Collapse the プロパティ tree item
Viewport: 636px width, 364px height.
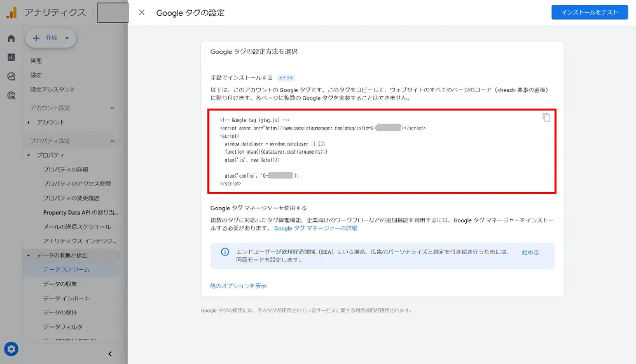pyautogui.click(x=29, y=155)
